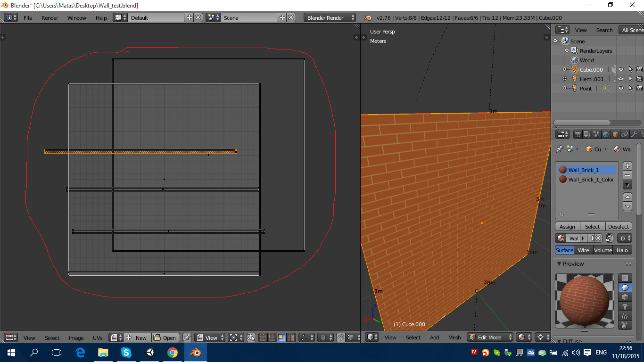Hide Cube.000 using its eye toggle

[x=621, y=69]
